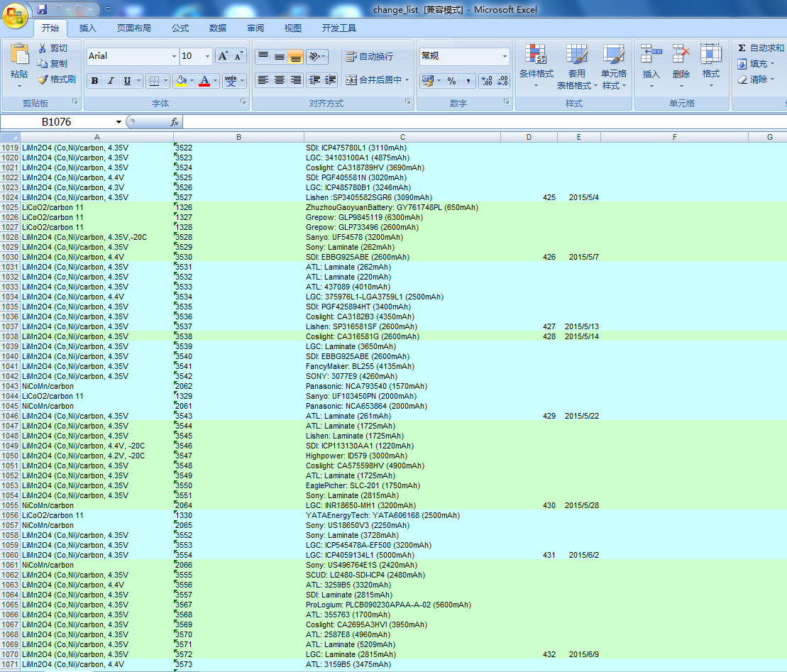Open Name Box dropdown arrow
This screenshot has height=672, width=787.
click(119, 122)
